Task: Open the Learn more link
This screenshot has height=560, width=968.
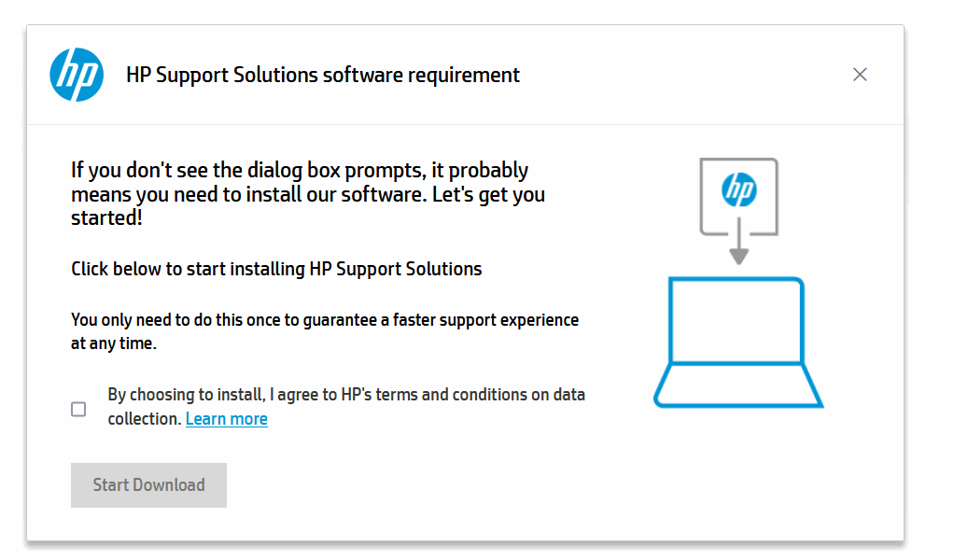Action: 227,419
